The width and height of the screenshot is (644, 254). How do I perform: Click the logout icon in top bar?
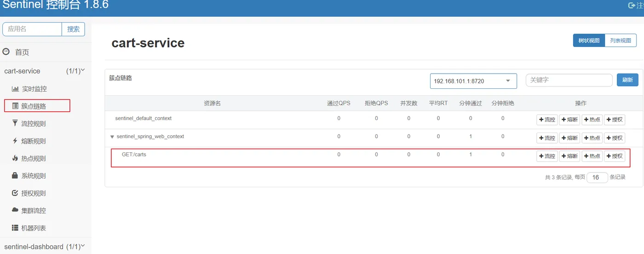pos(632,5)
